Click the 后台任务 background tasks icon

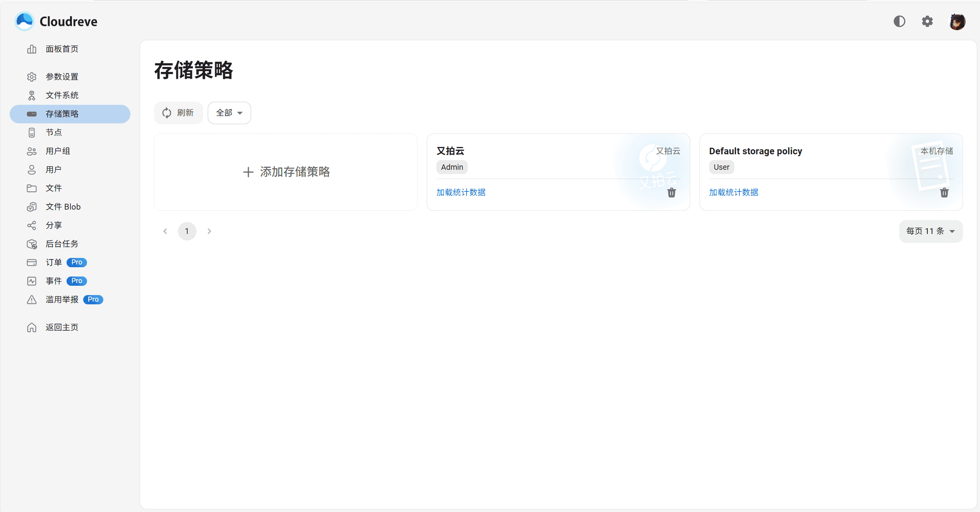32,244
